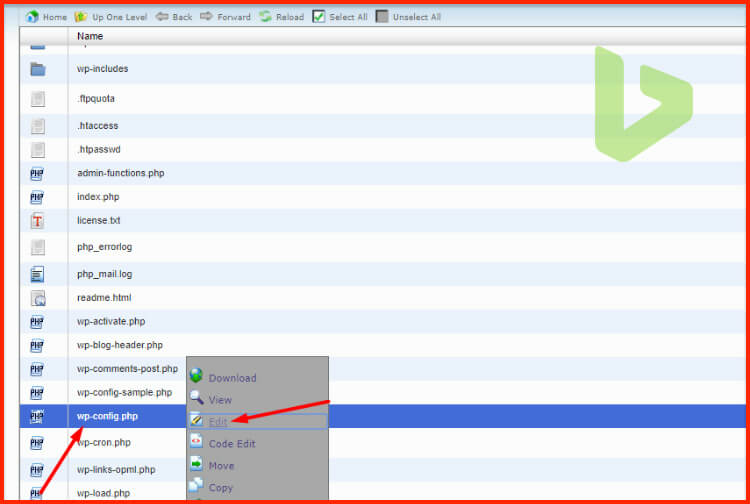750x504 pixels.
Task: Select the wp-config-sample.php file name
Action: coord(124,392)
